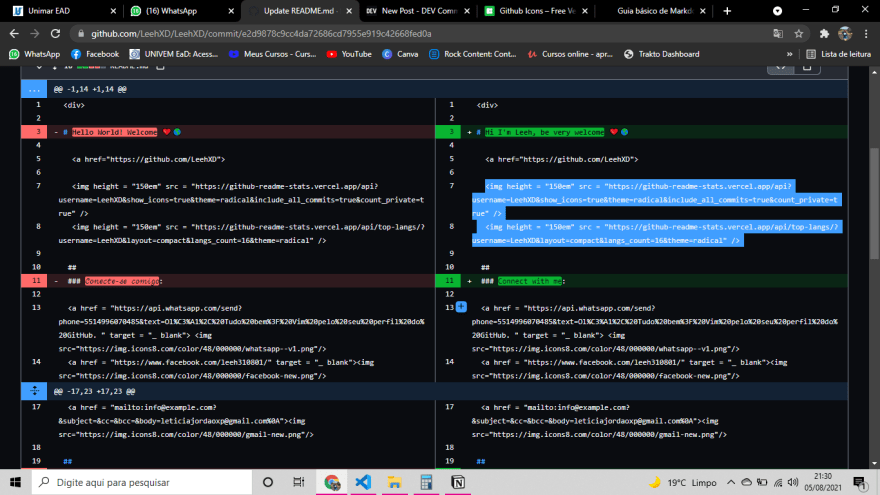Open the Chrome extensions puzzle icon

[x=824, y=34]
